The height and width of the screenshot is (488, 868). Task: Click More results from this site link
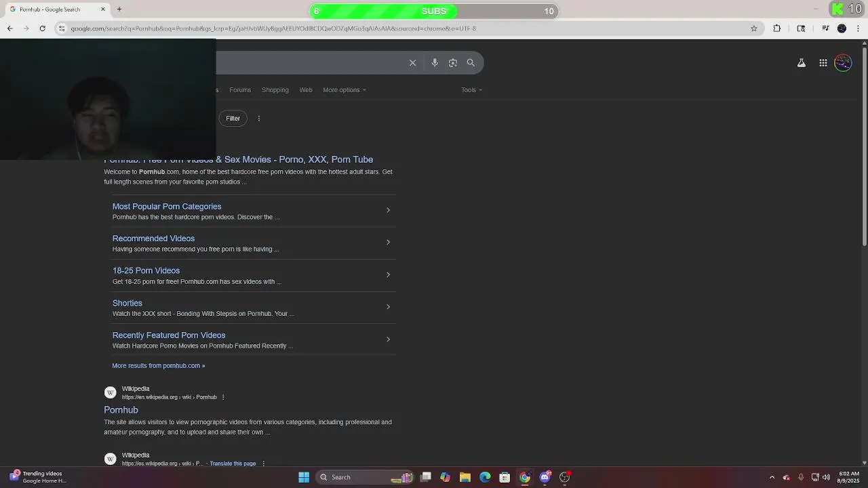click(159, 365)
